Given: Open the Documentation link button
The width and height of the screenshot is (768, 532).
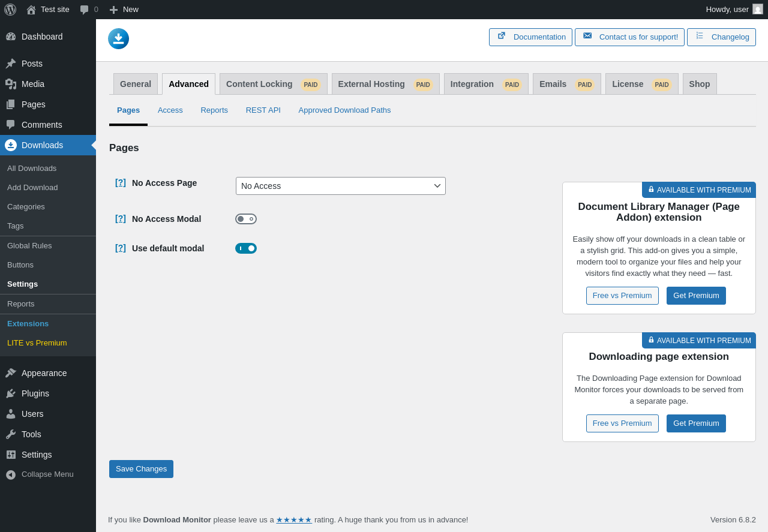Looking at the screenshot, I should [x=530, y=37].
